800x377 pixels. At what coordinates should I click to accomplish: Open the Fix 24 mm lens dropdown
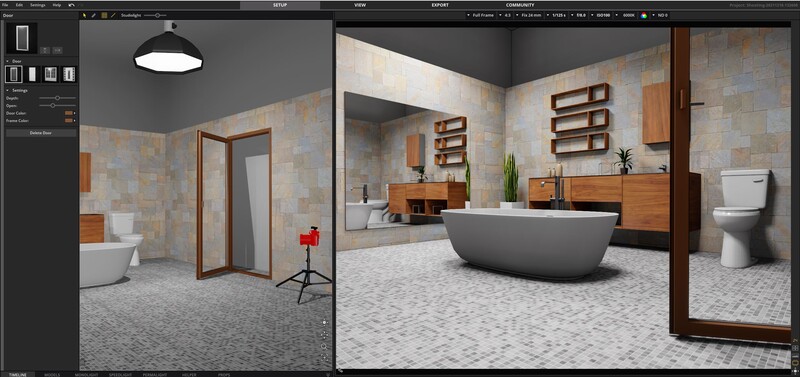(529, 15)
